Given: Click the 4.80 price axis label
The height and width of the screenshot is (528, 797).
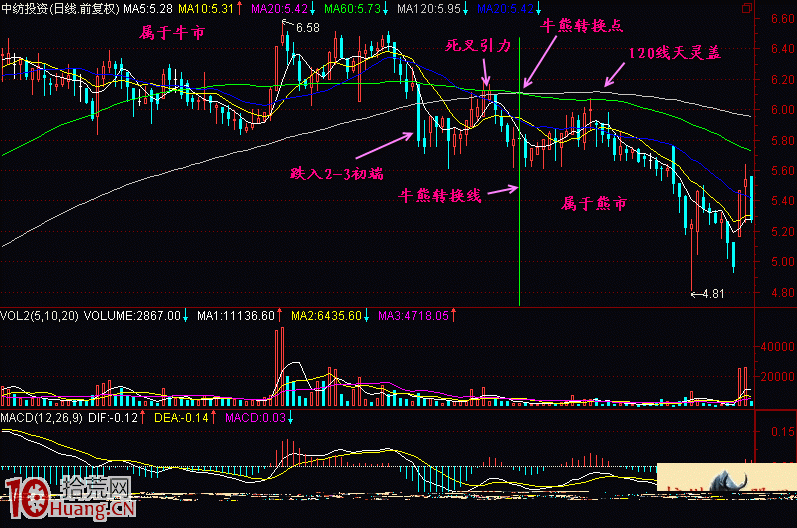Looking at the screenshot, I should [782, 293].
